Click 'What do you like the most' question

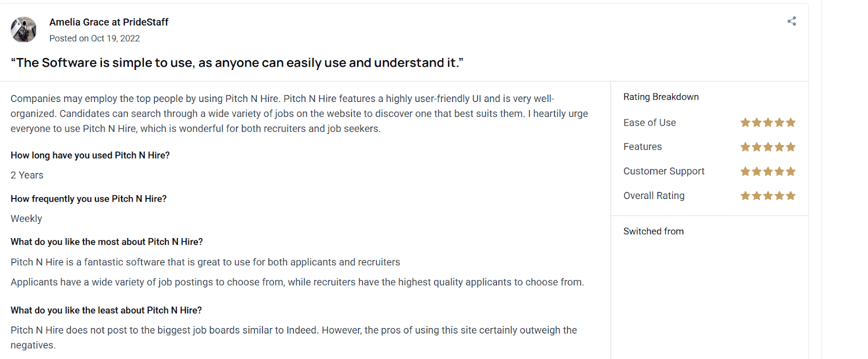[106, 242]
